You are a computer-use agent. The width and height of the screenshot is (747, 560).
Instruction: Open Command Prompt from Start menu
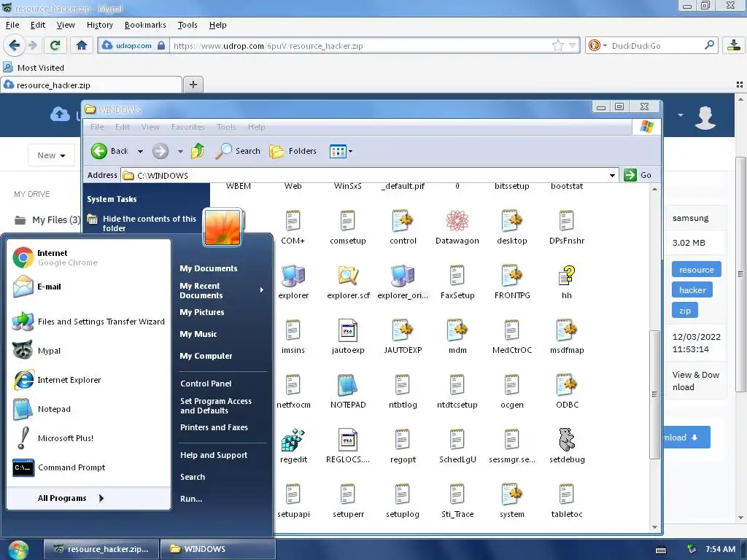[x=88, y=467]
